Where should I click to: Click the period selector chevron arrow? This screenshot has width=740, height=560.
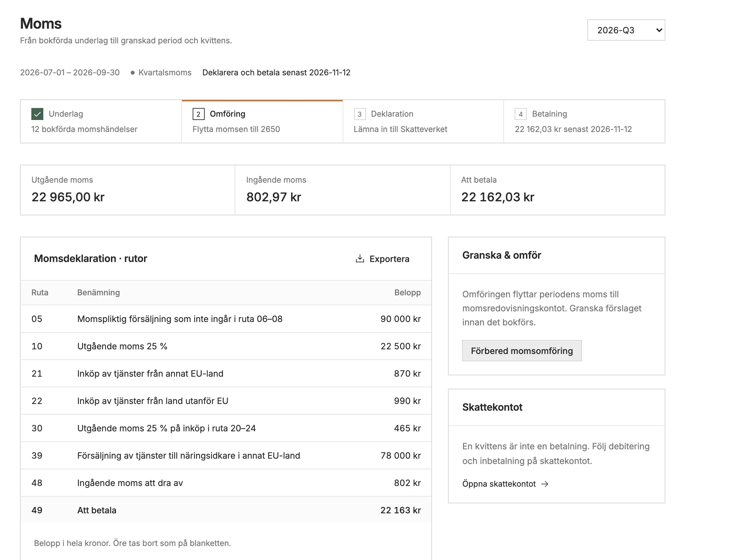pos(659,30)
